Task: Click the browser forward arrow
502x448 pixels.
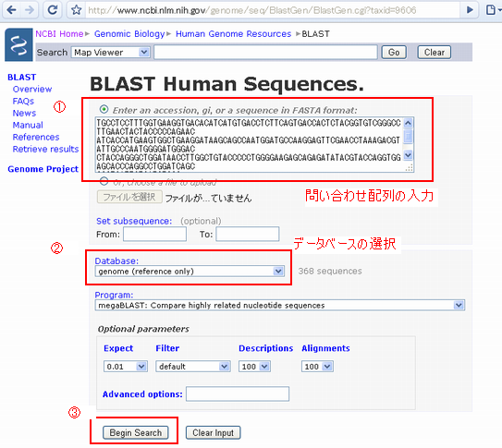Action: click(x=30, y=10)
